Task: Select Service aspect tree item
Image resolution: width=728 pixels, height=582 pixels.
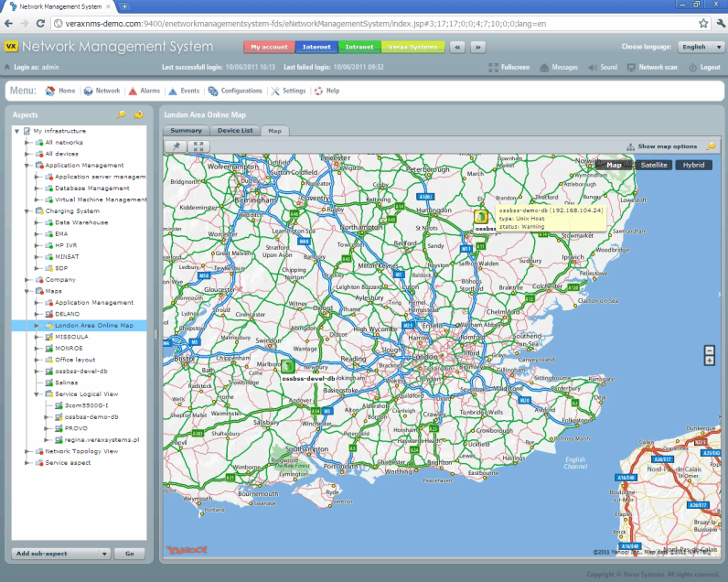Action: tap(68, 463)
